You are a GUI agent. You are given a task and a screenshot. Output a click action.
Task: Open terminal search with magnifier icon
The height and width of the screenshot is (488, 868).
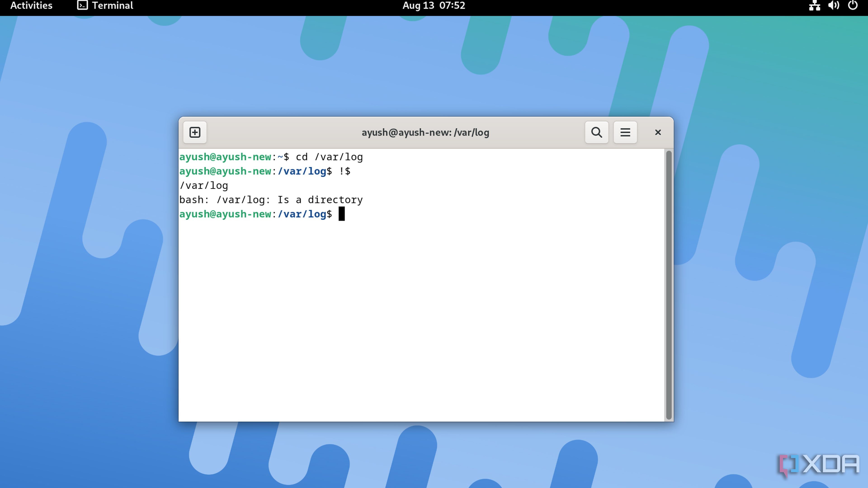pyautogui.click(x=597, y=132)
